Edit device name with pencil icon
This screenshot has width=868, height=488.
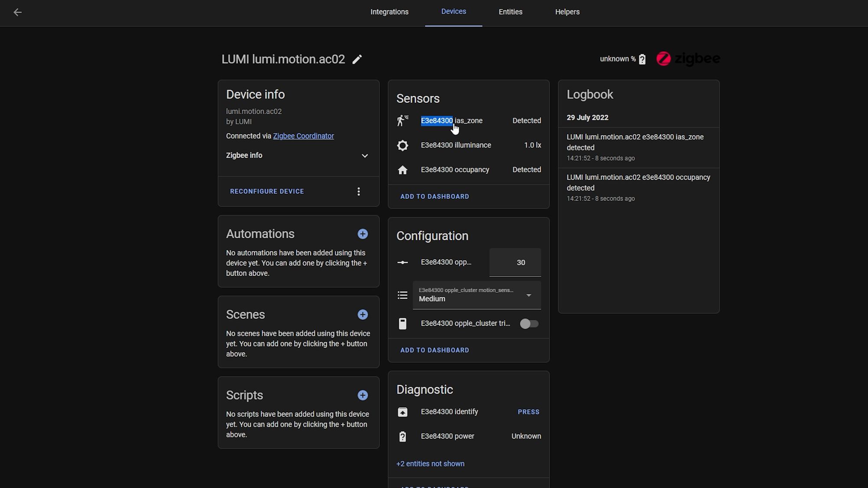357,59
